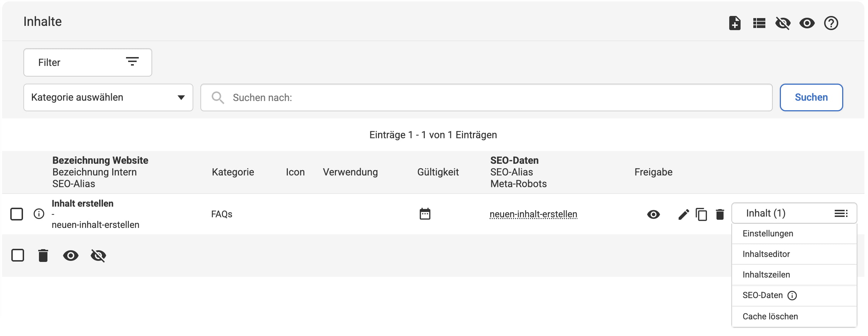The image size is (868, 336).
Task: Hide all content via header crossed-eye icon
Action: click(x=783, y=23)
